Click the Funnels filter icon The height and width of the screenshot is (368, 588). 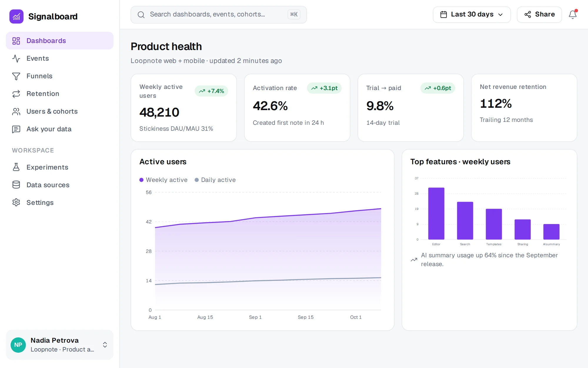pyautogui.click(x=16, y=76)
